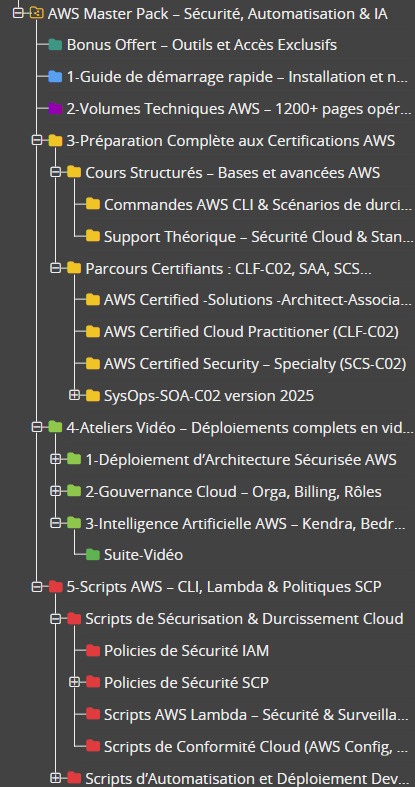Collapse Scripts de Sécurisation & Durcissement Cloud
This screenshot has width=415, height=787.
point(55,618)
